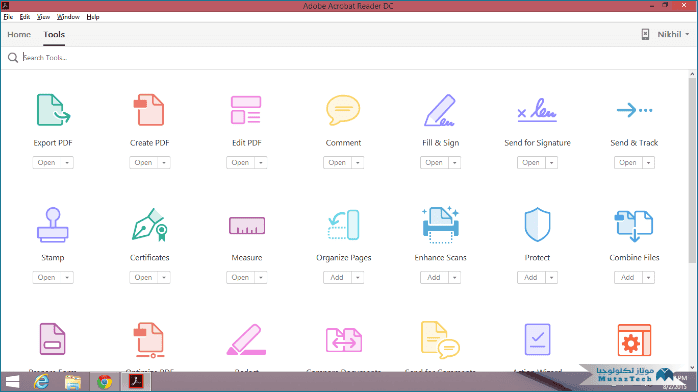This screenshot has width=698, height=392.
Task: Open the Edit menu
Action: coord(24,17)
